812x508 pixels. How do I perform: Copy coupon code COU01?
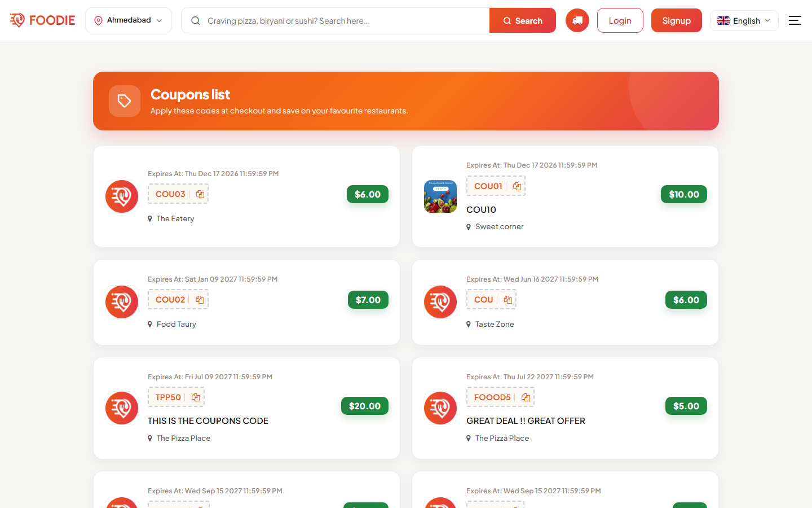[x=517, y=186]
